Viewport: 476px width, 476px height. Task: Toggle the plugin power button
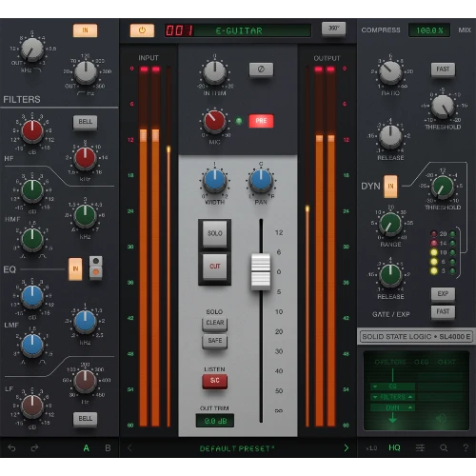point(142,30)
